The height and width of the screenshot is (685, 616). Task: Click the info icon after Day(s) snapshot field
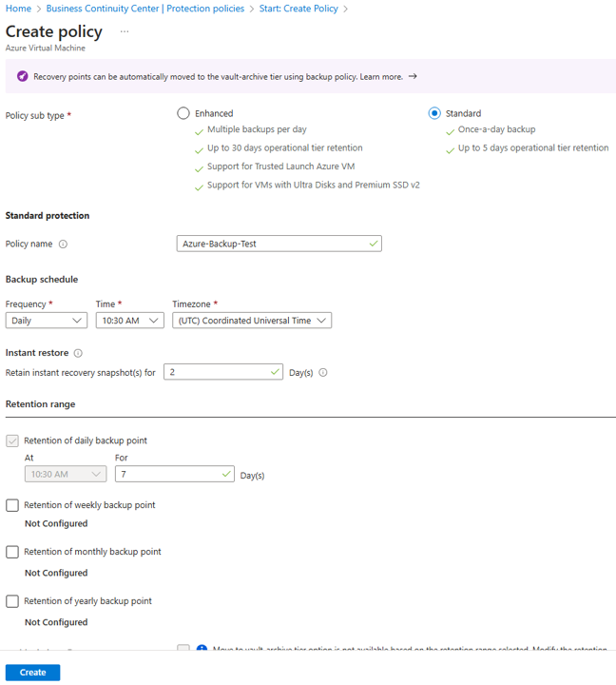pyautogui.click(x=323, y=373)
